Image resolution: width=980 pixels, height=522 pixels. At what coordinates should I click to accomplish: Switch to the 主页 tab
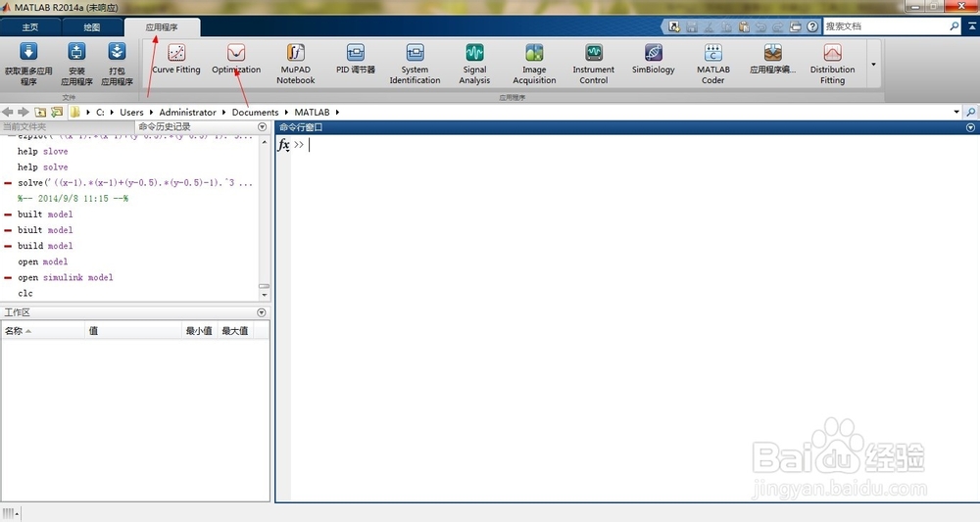coord(30,27)
